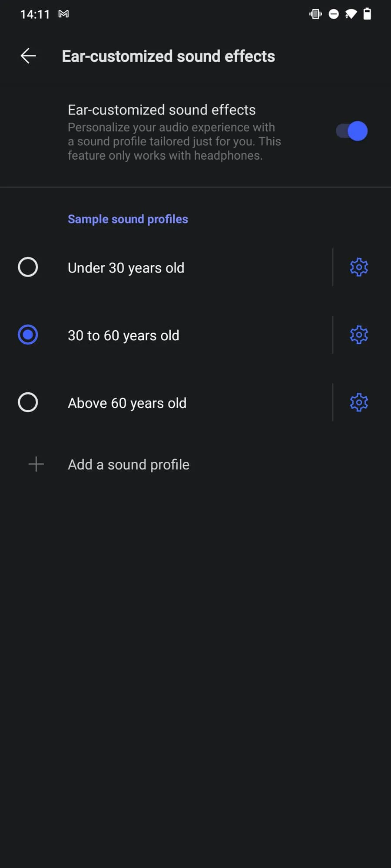Tap the back arrow icon
Screen dimensions: 391x868
(28, 56)
